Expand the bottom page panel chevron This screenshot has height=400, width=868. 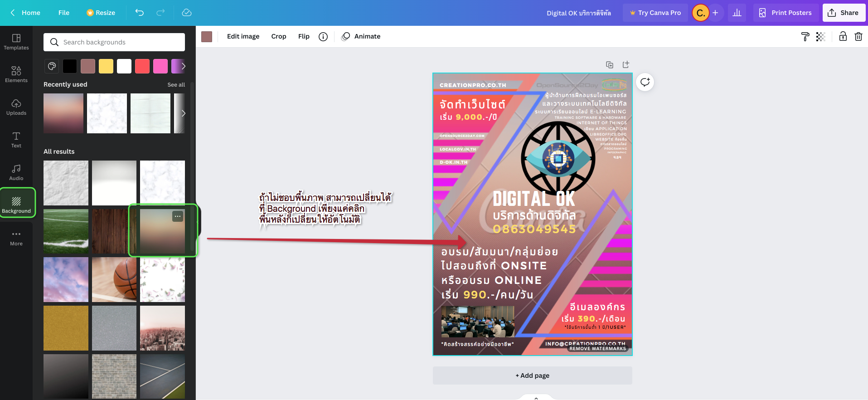click(x=536, y=398)
